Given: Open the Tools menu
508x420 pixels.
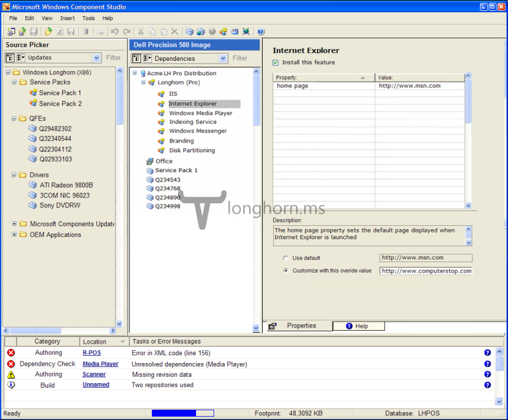Looking at the screenshot, I should coord(89,18).
